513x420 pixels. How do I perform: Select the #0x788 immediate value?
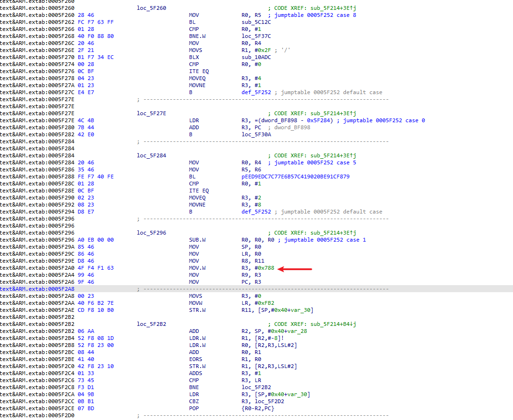pos(263,268)
